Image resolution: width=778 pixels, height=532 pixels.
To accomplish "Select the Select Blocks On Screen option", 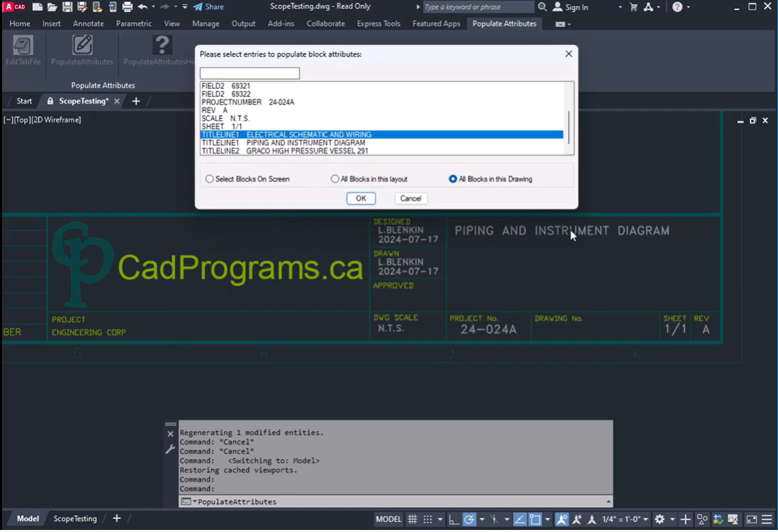I will pyautogui.click(x=247, y=179).
